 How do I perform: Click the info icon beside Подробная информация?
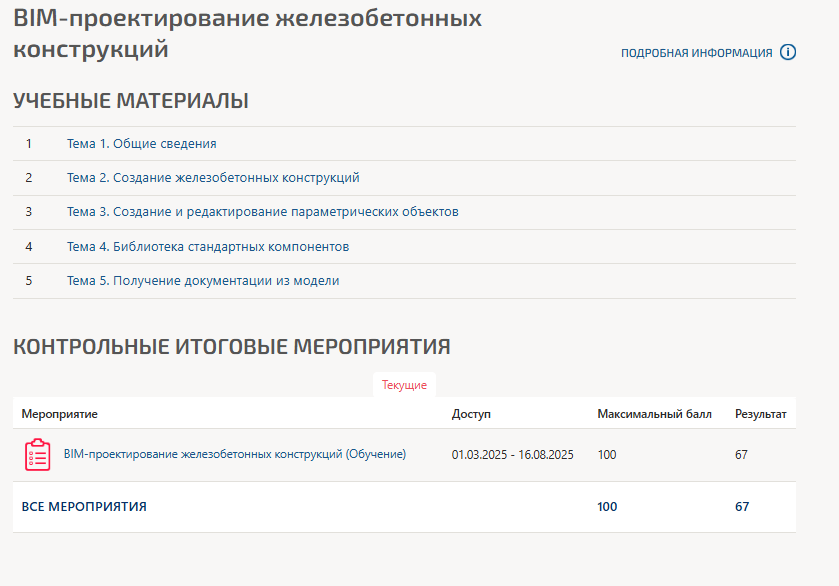(788, 53)
